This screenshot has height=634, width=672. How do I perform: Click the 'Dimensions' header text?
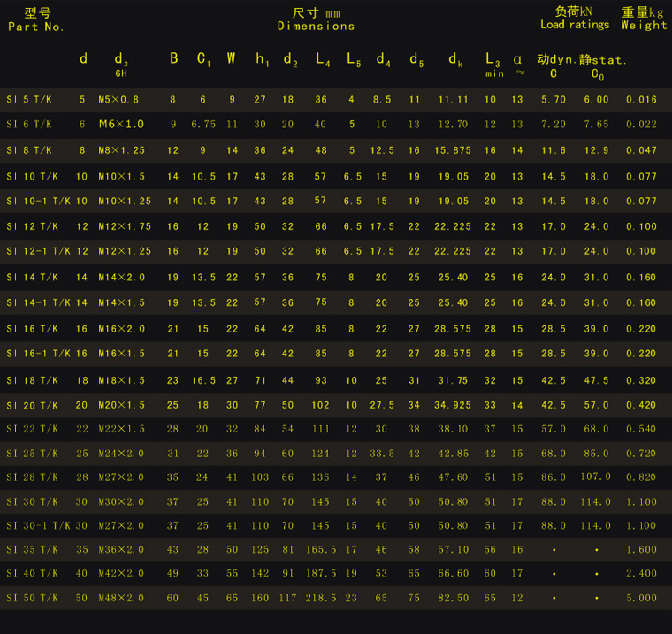click(316, 27)
